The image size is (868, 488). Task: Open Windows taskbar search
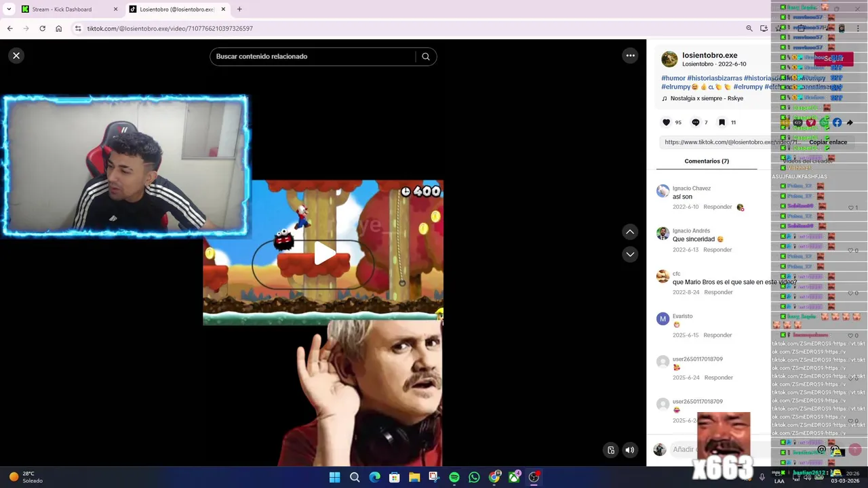tap(355, 477)
